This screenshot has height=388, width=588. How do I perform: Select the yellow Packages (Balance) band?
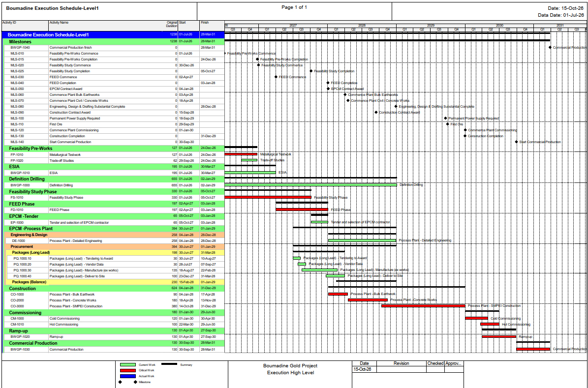tap(116, 282)
